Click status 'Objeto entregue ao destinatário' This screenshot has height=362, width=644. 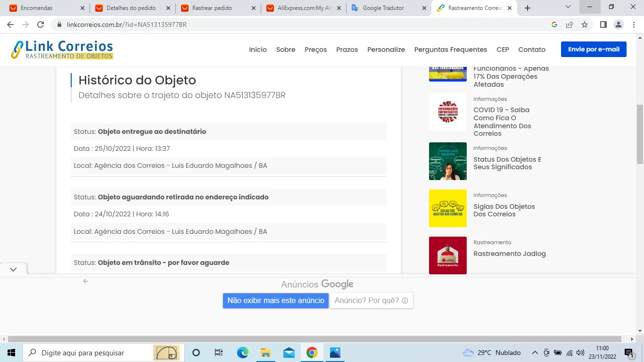pos(152,132)
